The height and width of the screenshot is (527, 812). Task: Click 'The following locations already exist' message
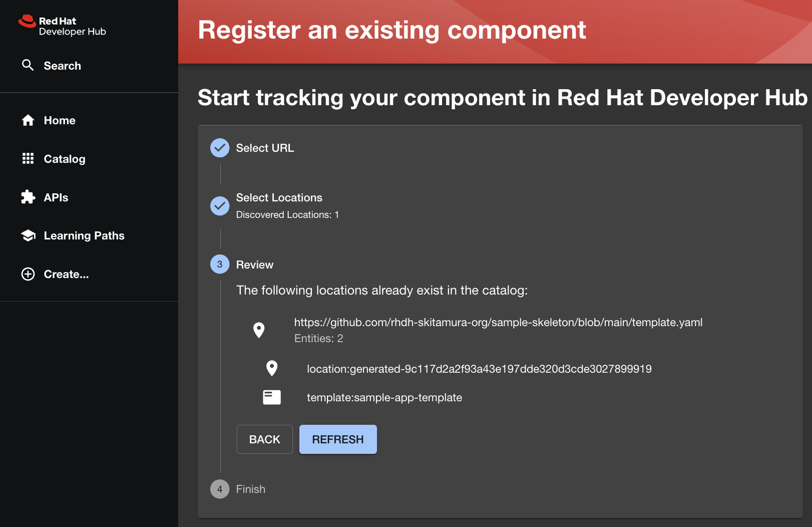pos(382,291)
